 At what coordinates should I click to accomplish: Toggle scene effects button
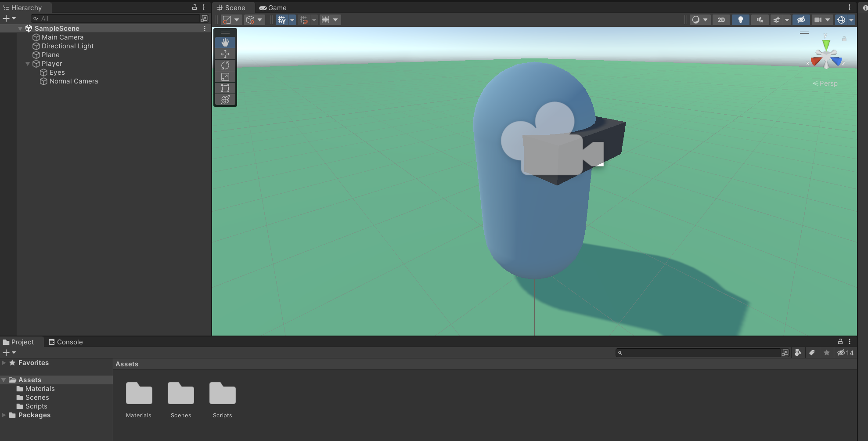pyautogui.click(x=777, y=20)
